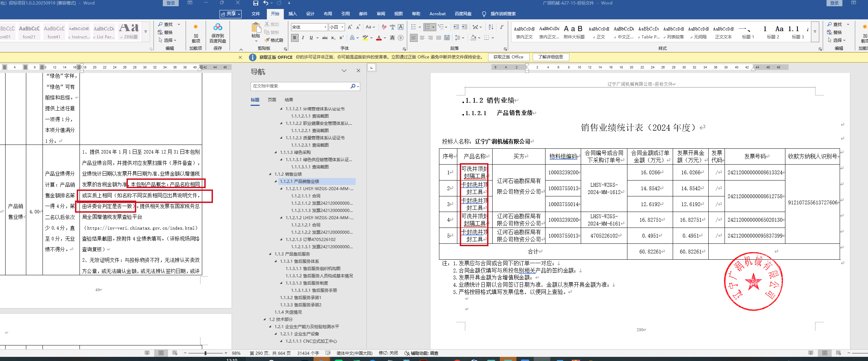Viewport: 868px width, 361px height.
Task: Toggle strikethrough (abc) formatting
Action: click(325, 38)
